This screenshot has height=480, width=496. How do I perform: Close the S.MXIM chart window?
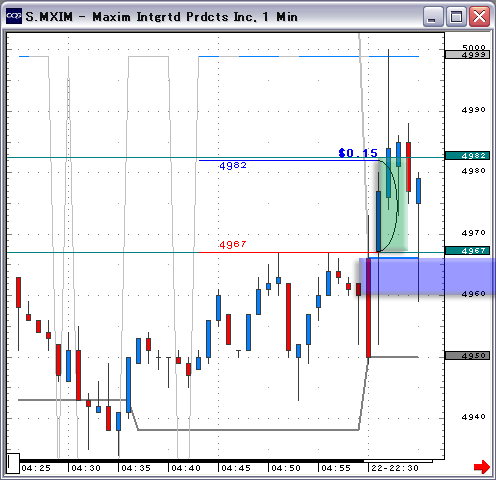[x=479, y=16]
